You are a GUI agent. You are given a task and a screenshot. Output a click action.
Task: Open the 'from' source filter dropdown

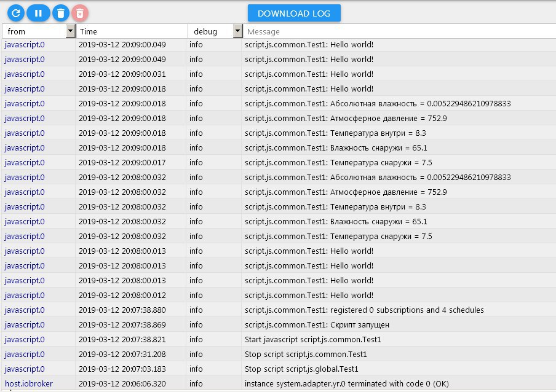(x=70, y=31)
